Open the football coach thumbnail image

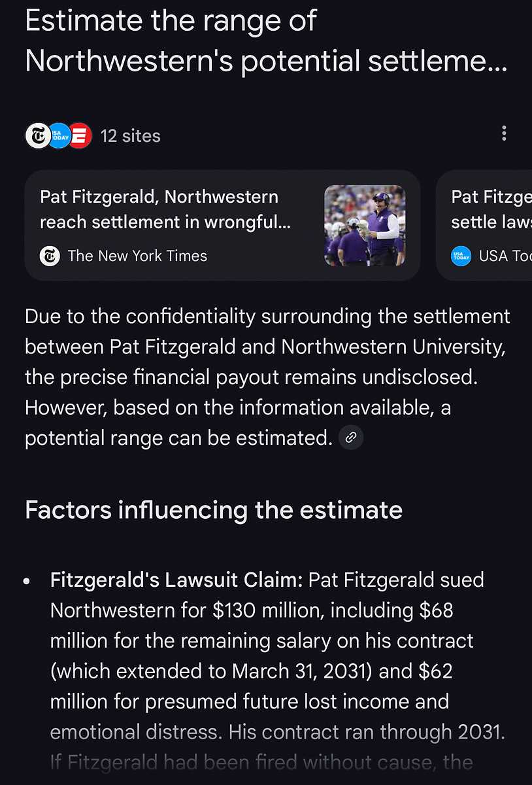[x=365, y=226]
